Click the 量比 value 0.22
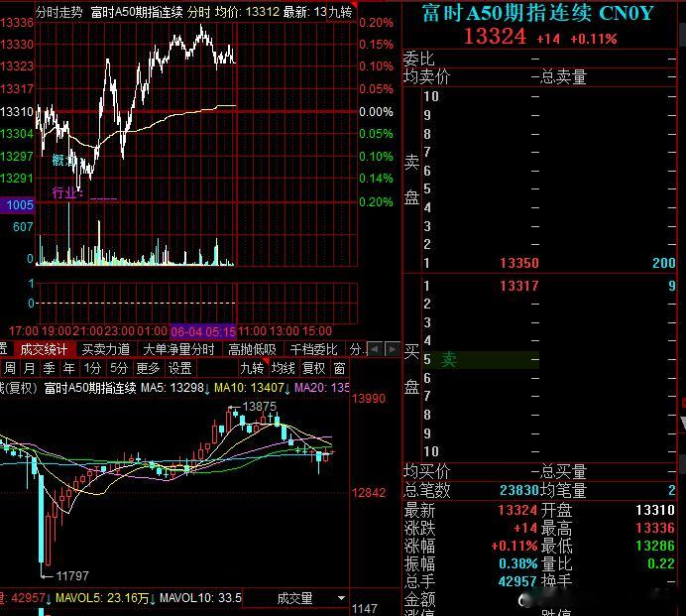The image size is (686, 616). (x=661, y=563)
